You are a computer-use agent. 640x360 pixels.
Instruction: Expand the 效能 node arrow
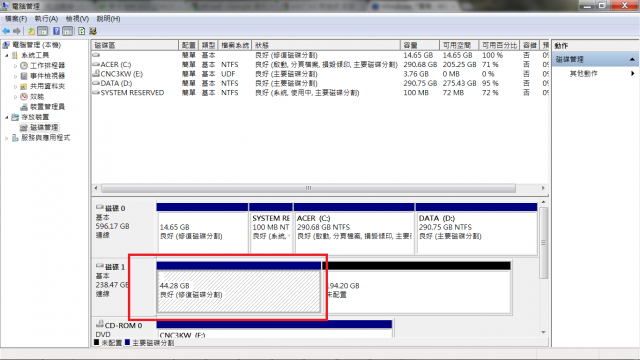click(16, 97)
